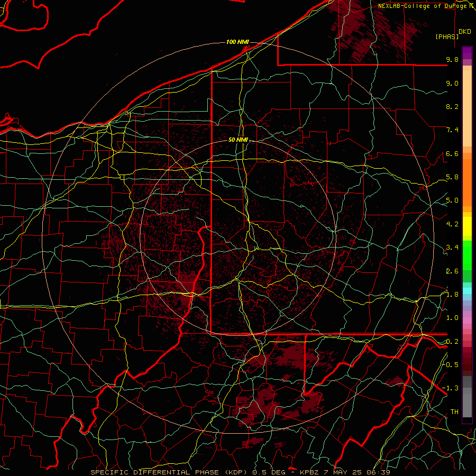The height and width of the screenshot is (476, 476).
Task: Click the 1.8 scale value
Action: (x=452, y=295)
